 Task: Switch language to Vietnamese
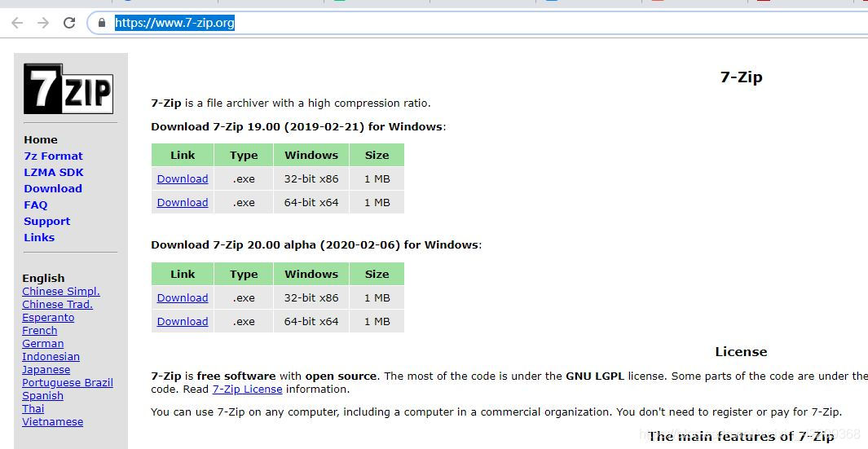[53, 422]
